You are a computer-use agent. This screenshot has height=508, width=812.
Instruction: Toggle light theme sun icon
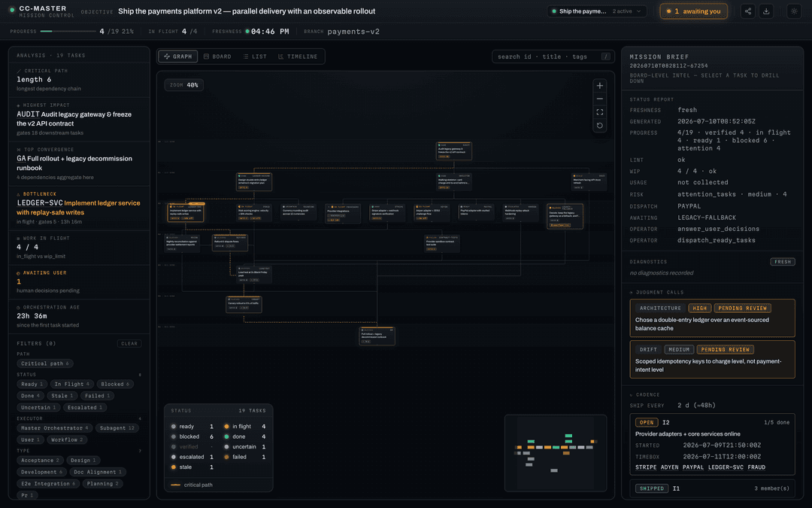pyautogui.click(x=795, y=11)
